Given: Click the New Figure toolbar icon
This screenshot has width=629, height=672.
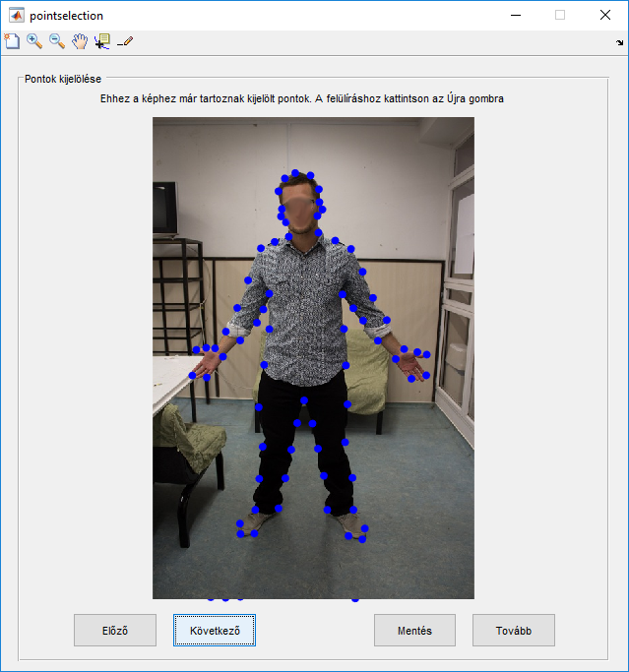Looking at the screenshot, I should (12, 41).
